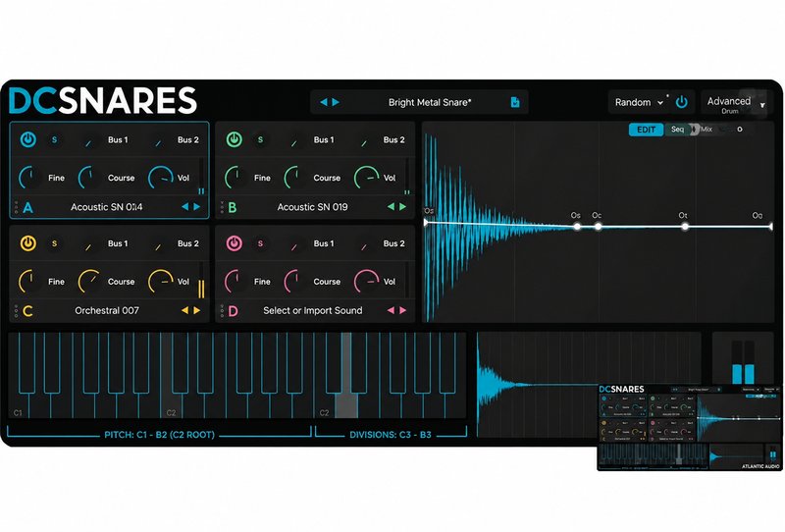The height and width of the screenshot is (532, 785).
Task: Open the Random dropdown chevron
Action: (660, 103)
